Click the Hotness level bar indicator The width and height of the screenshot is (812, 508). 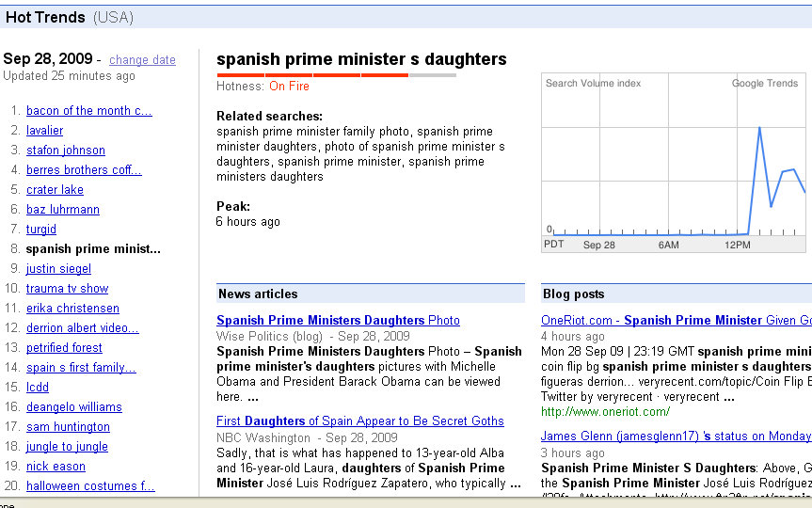[x=337, y=75]
